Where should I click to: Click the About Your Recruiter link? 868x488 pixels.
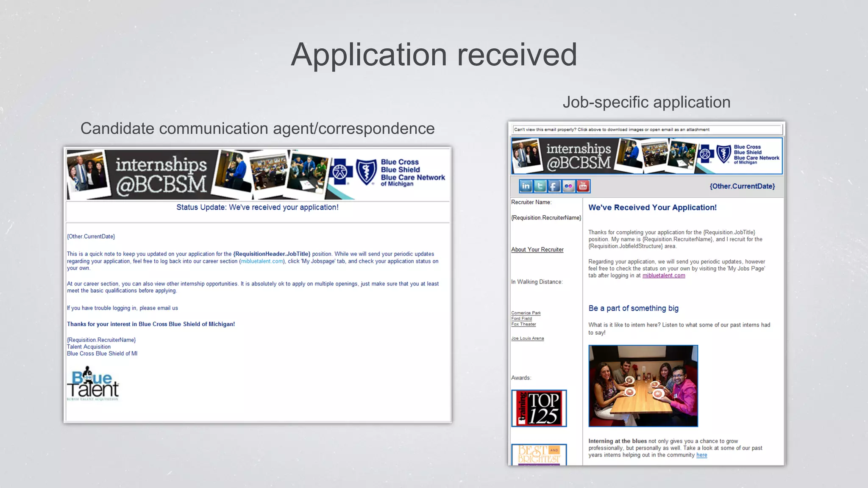click(537, 250)
